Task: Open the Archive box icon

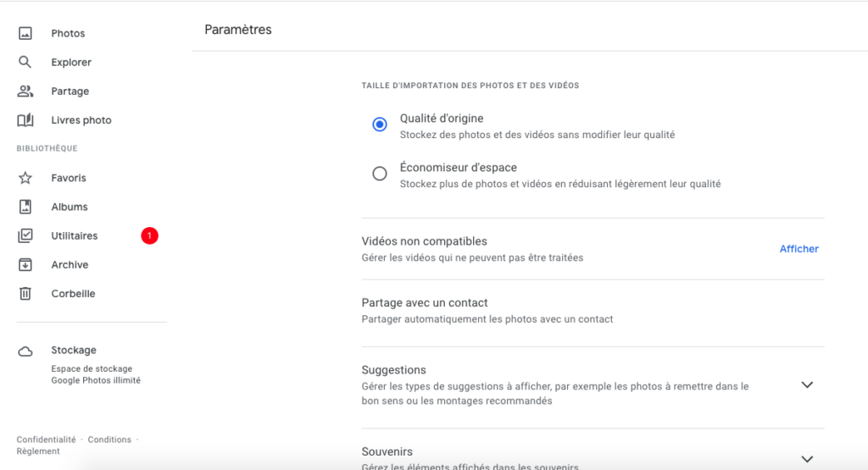Action: pos(25,265)
